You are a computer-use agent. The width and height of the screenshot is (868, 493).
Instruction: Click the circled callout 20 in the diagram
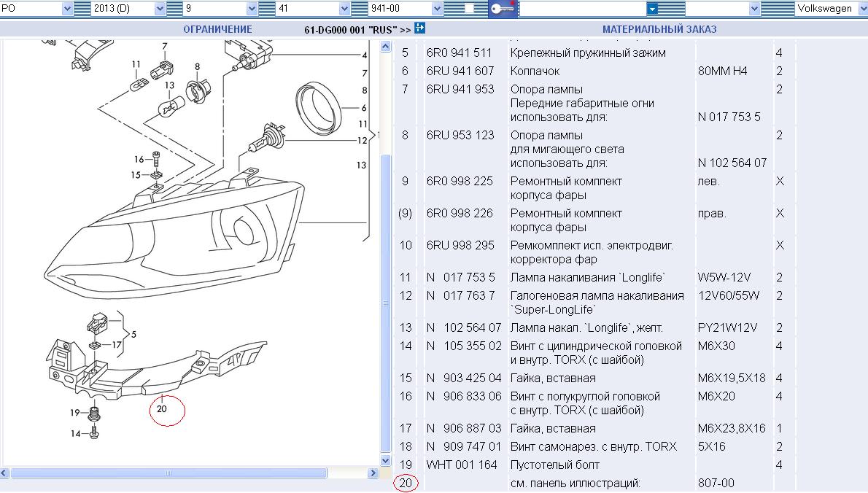coord(162,408)
